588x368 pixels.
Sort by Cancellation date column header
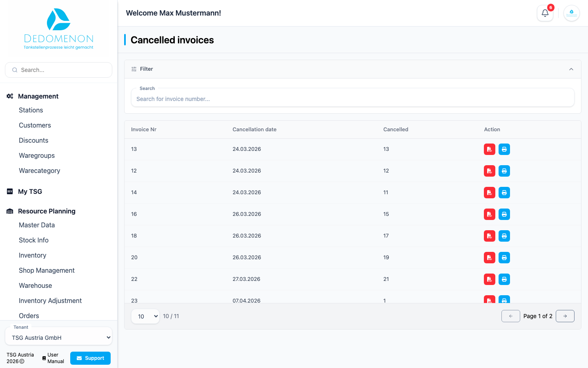(x=254, y=130)
